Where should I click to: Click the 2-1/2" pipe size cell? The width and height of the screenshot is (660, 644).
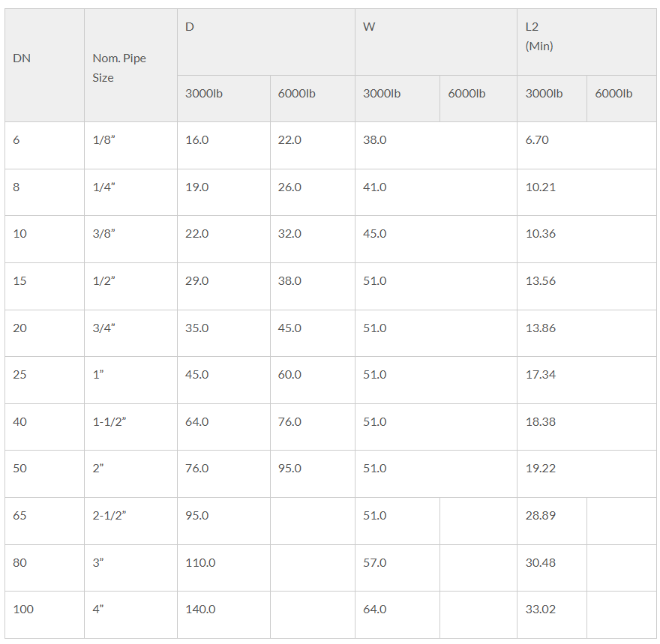point(109,516)
